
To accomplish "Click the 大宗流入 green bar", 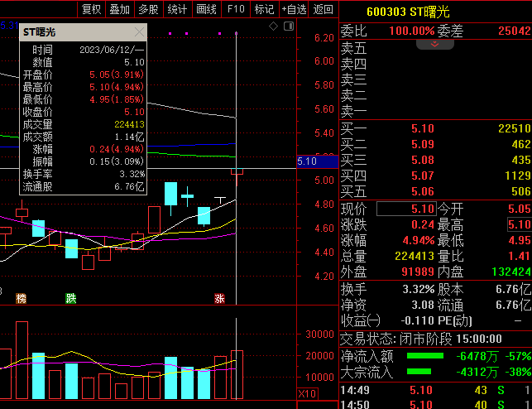I will (419, 372).
